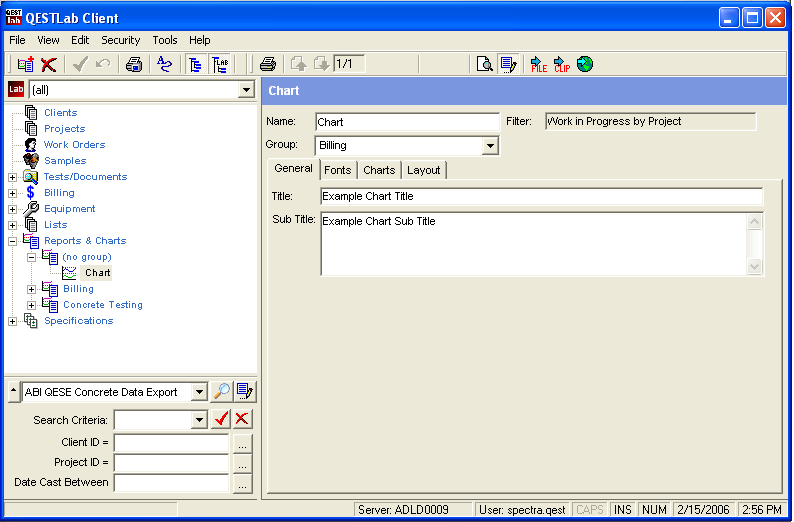Click the globe icon in the toolbar
This screenshot has height=522, width=794.
(585, 64)
